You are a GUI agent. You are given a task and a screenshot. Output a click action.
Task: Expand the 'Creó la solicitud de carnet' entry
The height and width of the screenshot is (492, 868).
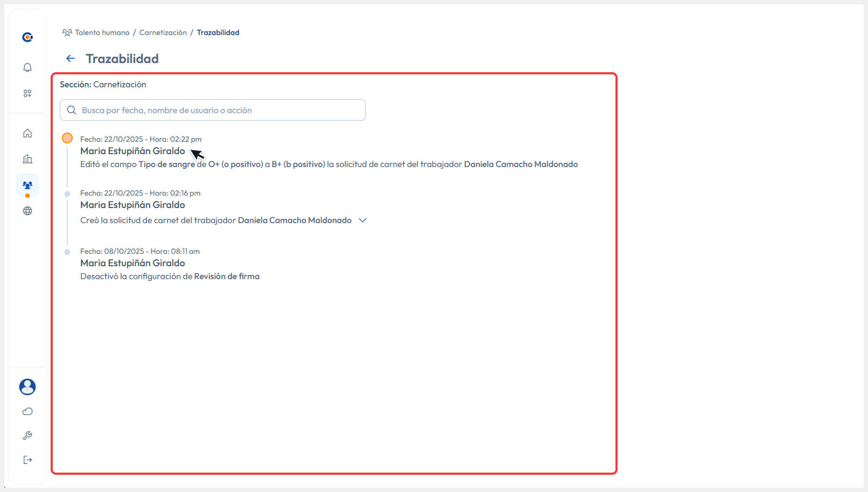pyautogui.click(x=363, y=220)
